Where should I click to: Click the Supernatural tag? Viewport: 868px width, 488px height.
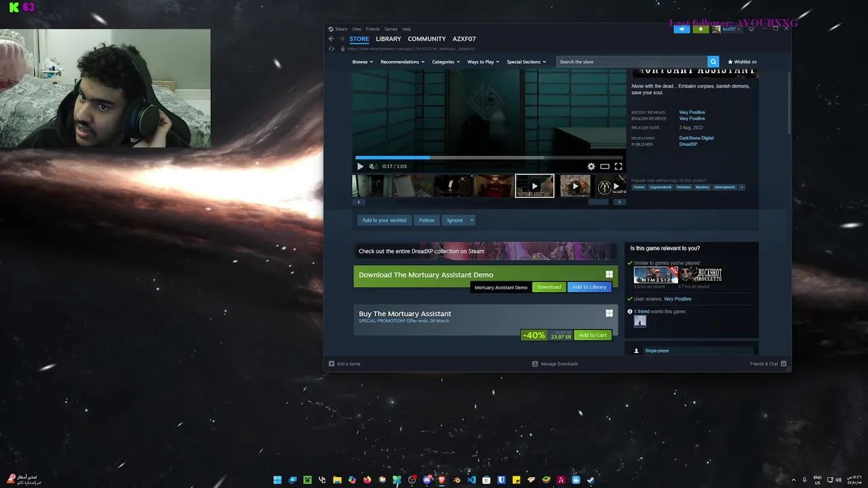(660, 187)
